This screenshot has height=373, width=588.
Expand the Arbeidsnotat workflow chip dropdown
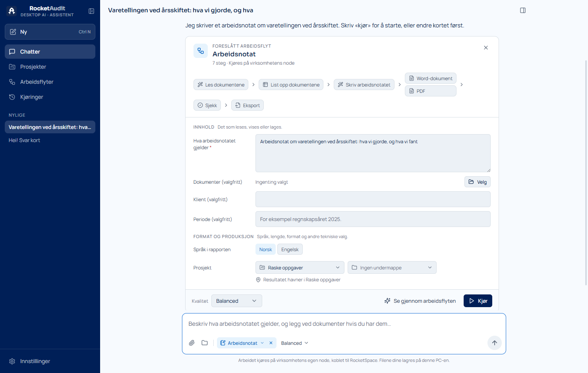pyautogui.click(x=262, y=343)
